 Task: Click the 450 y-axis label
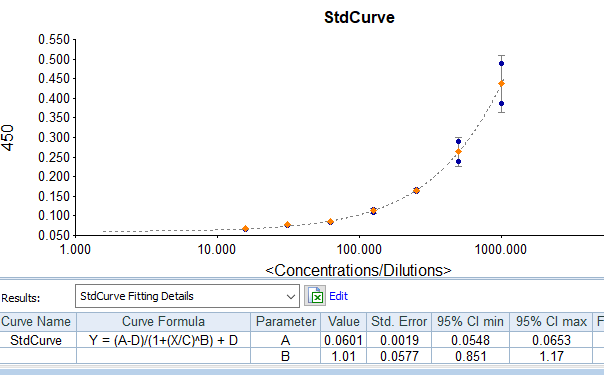[x=8, y=137]
